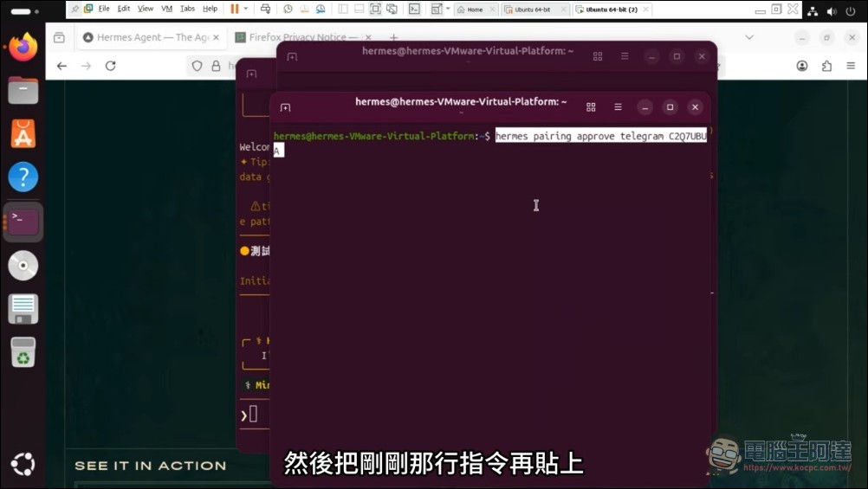The width and height of the screenshot is (868, 489).
Task: Open the snapshot manager icon
Action: [321, 9]
